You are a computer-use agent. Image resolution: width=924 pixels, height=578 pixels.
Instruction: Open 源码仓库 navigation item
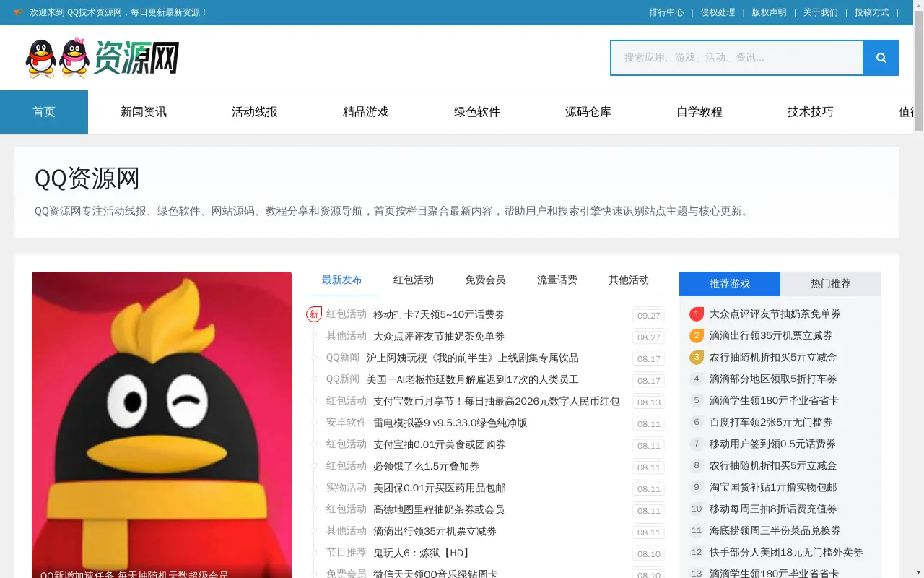click(x=588, y=112)
